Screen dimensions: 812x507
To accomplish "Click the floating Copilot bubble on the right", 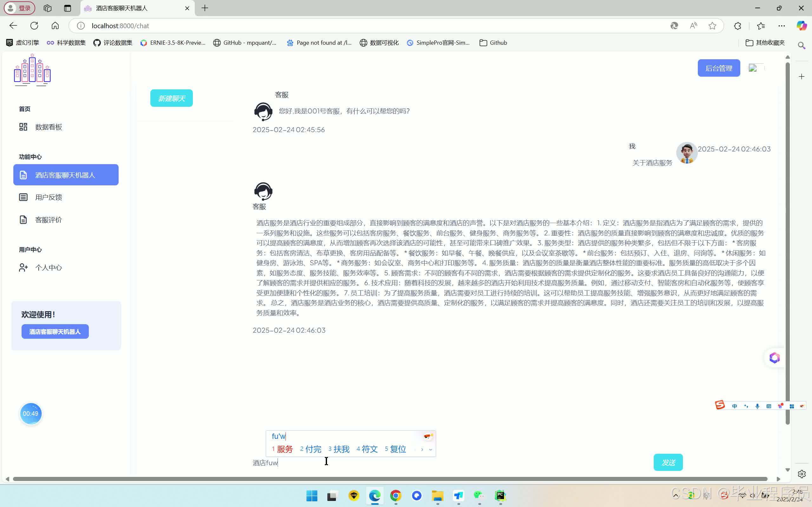I will (x=775, y=357).
